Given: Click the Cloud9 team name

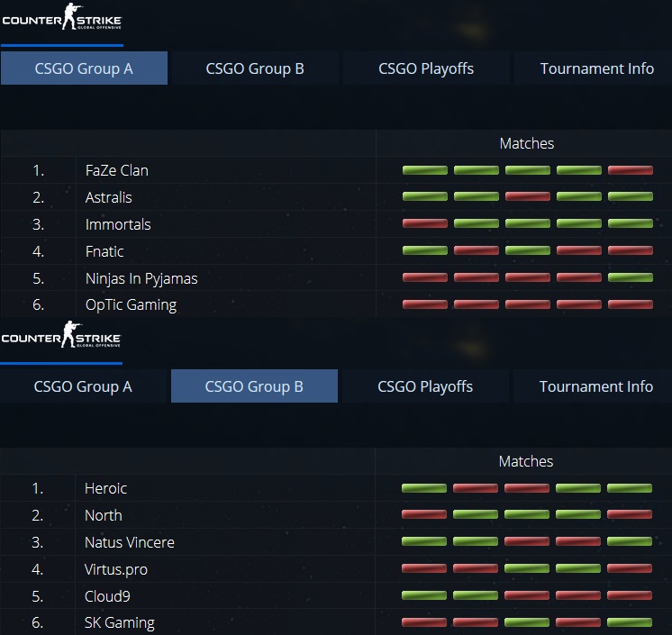Looking at the screenshot, I should click(x=107, y=596).
